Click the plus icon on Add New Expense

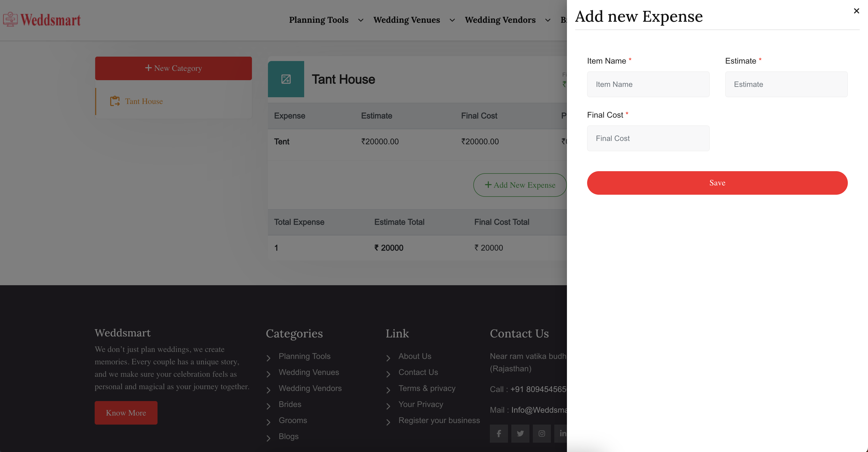(x=488, y=185)
